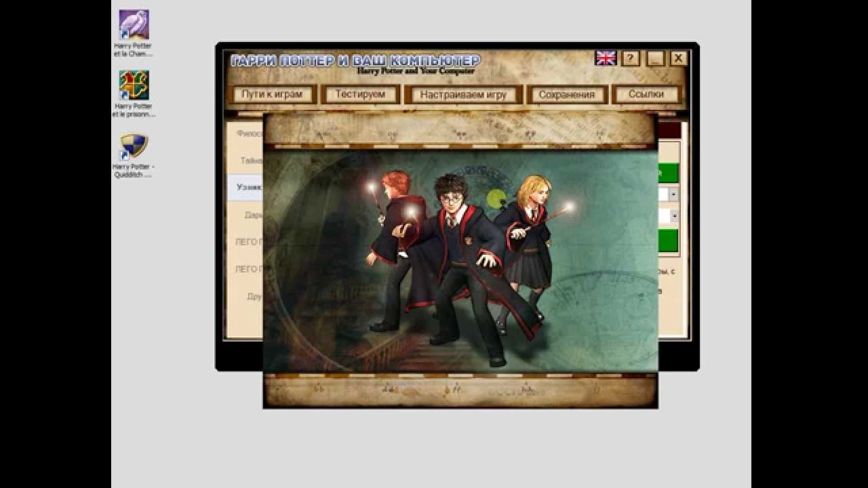Image resolution: width=868 pixels, height=488 pixels.
Task: Select the "Дру..." entry in the sidebar
Action: (x=245, y=296)
